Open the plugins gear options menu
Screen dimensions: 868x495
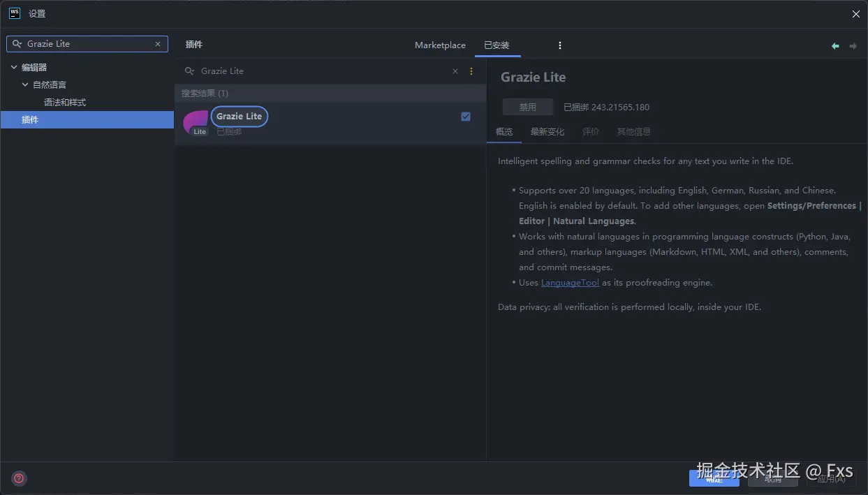point(559,45)
